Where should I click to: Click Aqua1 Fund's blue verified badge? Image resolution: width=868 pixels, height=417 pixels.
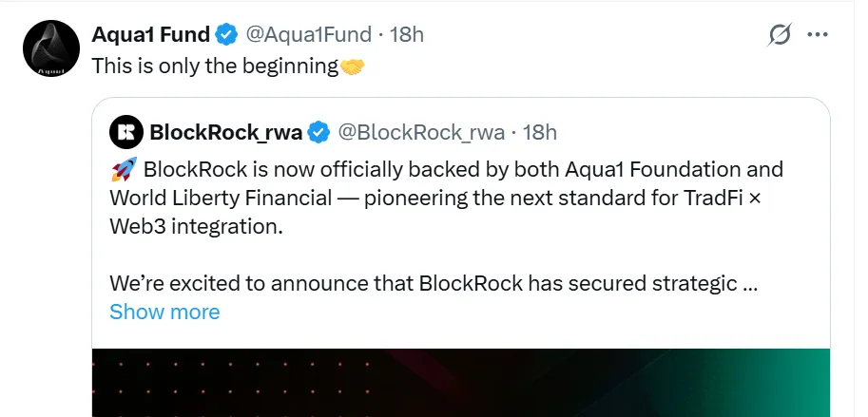(x=225, y=35)
